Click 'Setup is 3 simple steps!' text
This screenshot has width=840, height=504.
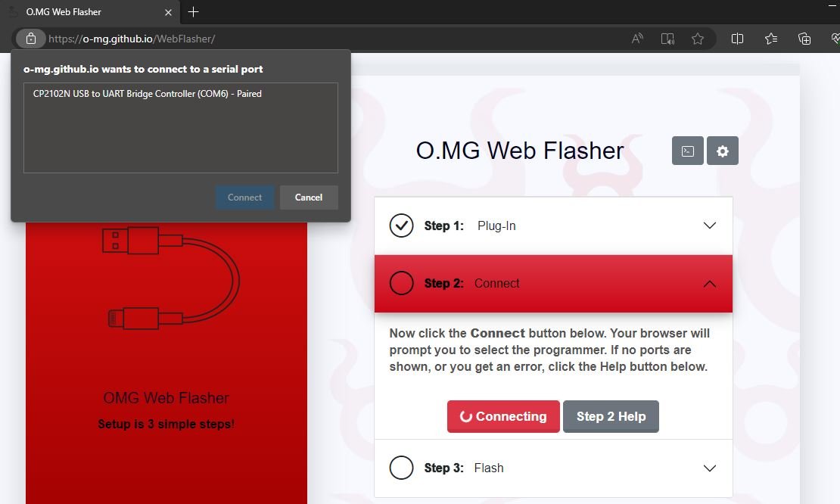[x=166, y=425]
